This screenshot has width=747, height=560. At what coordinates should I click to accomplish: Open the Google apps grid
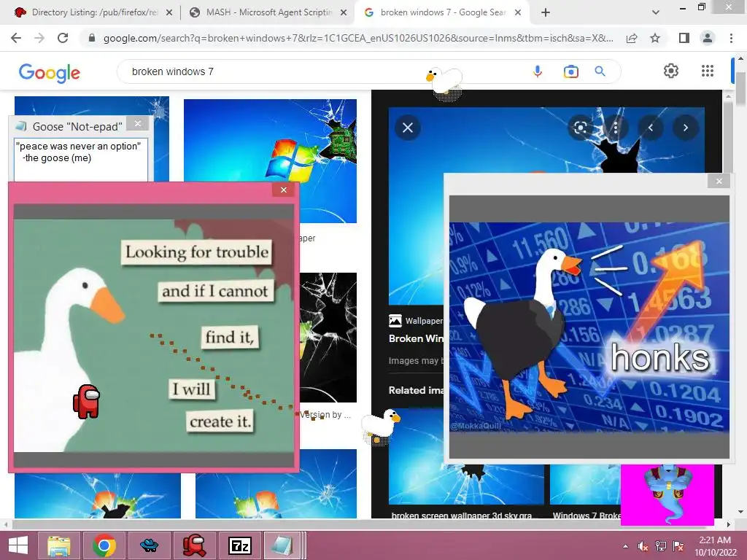[x=708, y=71]
